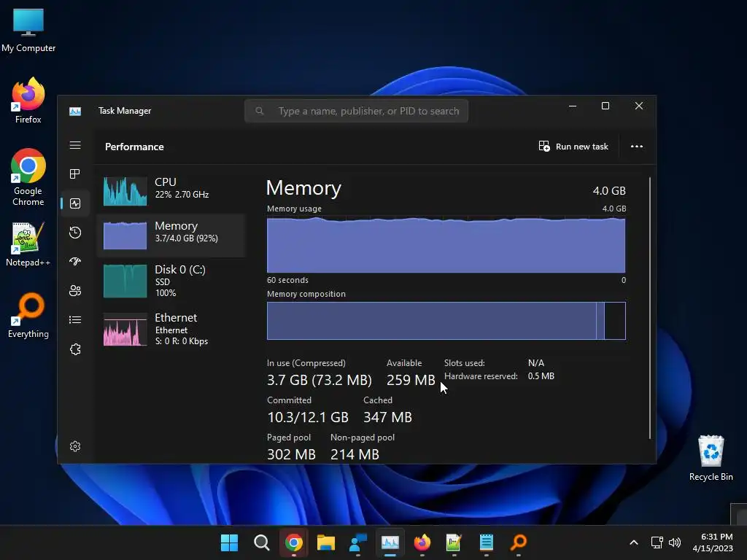This screenshot has height=560, width=747.
Task: Select the Ethernet performance entry
Action: click(171, 329)
